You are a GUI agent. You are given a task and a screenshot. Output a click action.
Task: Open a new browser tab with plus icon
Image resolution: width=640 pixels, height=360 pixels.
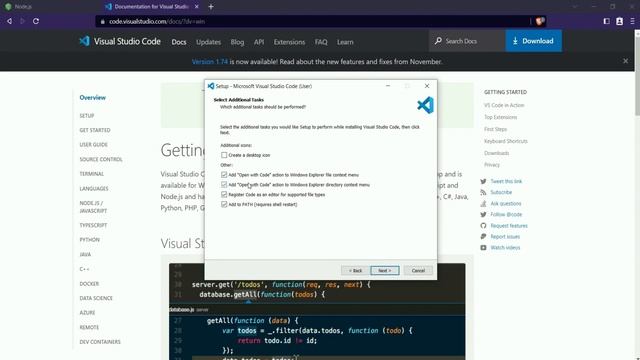click(211, 7)
